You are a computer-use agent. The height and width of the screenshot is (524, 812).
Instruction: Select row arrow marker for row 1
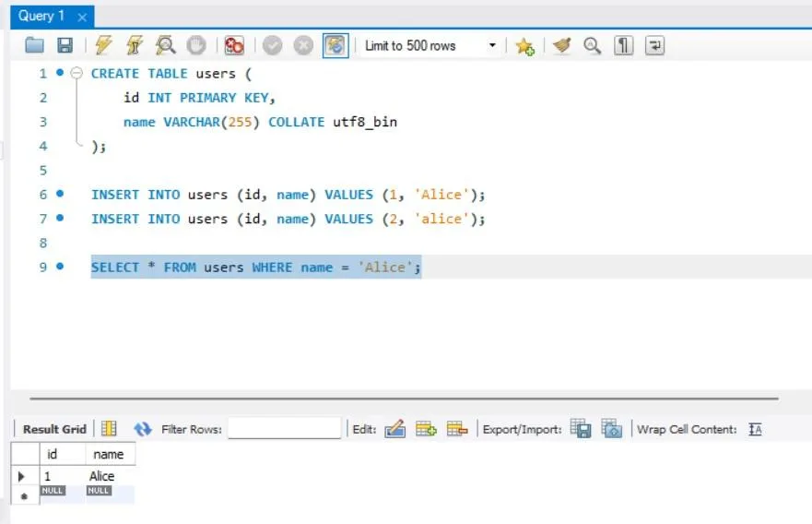[x=22, y=476]
